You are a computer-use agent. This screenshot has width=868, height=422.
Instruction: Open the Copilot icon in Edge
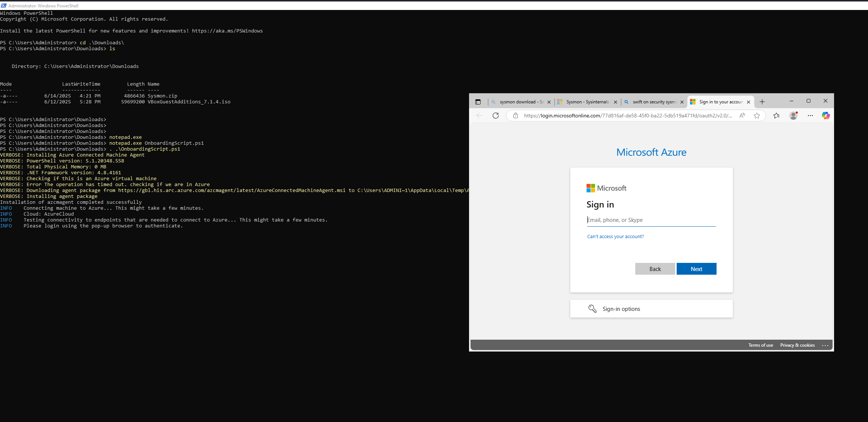pyautogui.click(x=826, y=116)
